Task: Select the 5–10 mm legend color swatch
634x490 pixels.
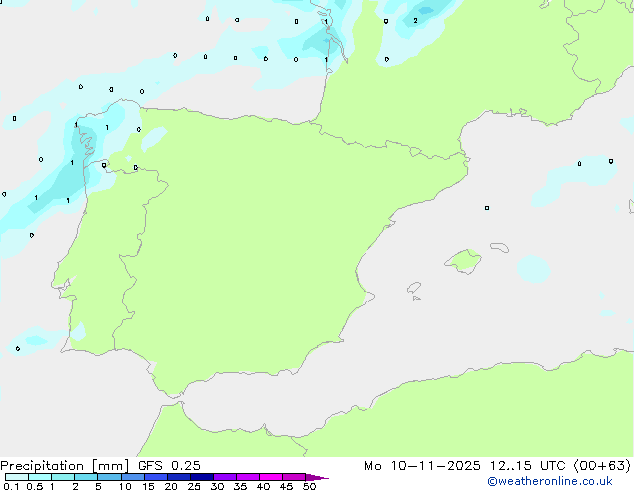Action: [110, 477]
